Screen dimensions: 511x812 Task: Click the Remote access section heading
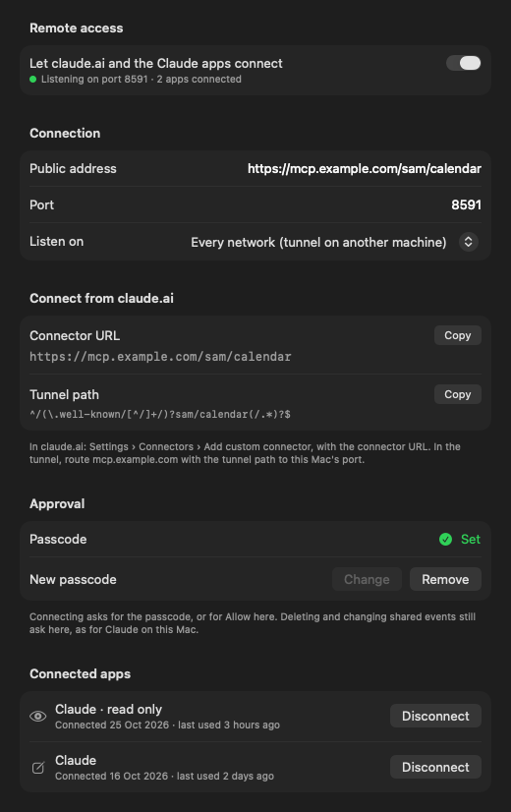click(x=76, y=28)
